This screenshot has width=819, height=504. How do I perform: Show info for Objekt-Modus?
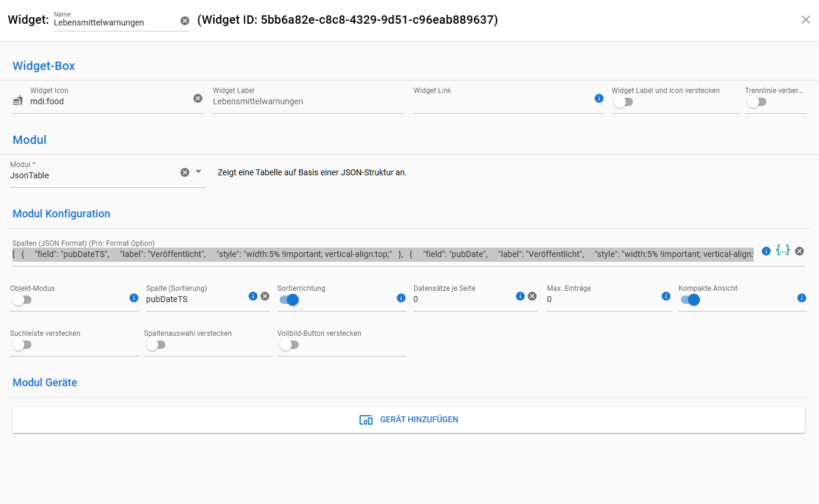pyautogui.click(x=134, y=298)
